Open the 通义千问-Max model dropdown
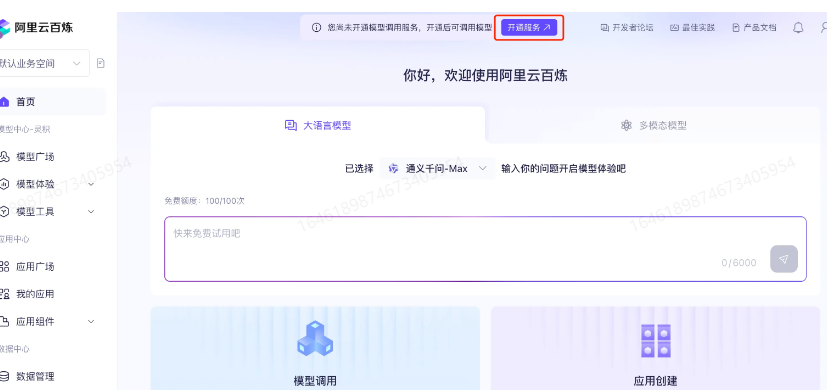The image size is (827, 390). pos(437,169)
